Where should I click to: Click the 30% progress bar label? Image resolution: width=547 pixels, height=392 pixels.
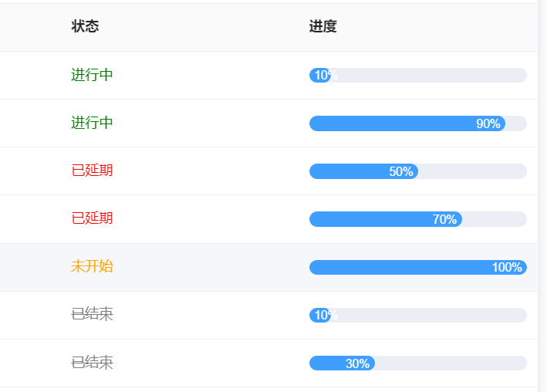pos(357,363)
